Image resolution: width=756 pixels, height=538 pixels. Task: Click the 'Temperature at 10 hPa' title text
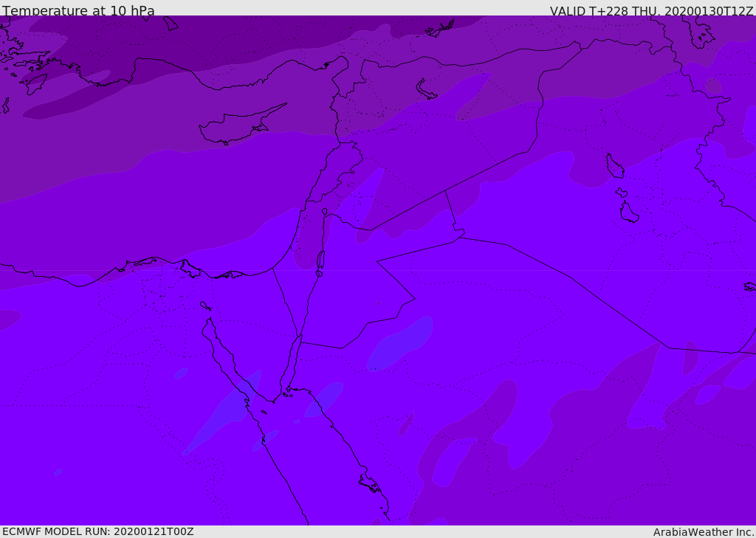click(78, 10)
